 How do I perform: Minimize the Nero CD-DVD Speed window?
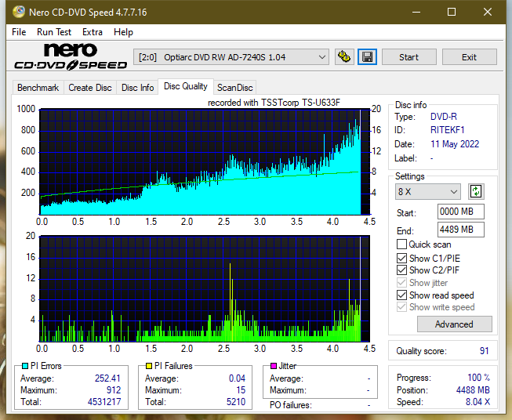click(x=416, y=12)
